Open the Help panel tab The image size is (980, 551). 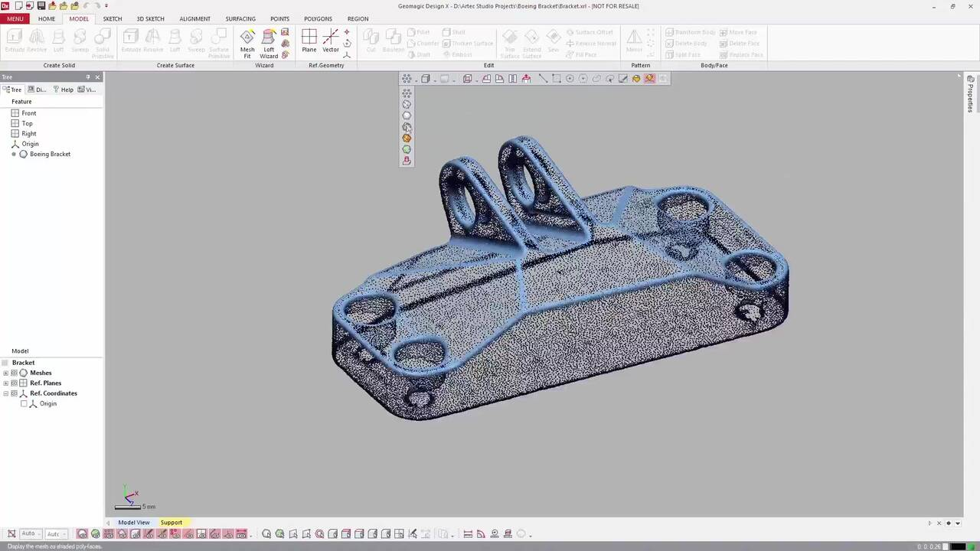tap(64, 90)
